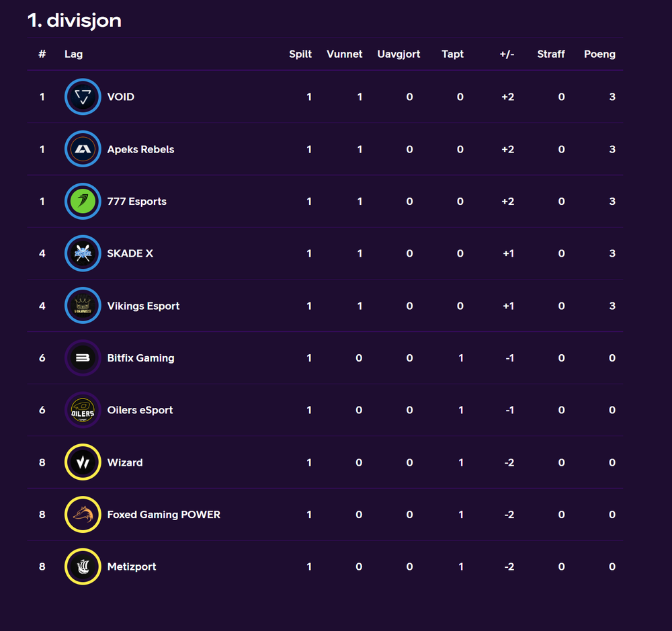Click the Wizard team logo

83,462
